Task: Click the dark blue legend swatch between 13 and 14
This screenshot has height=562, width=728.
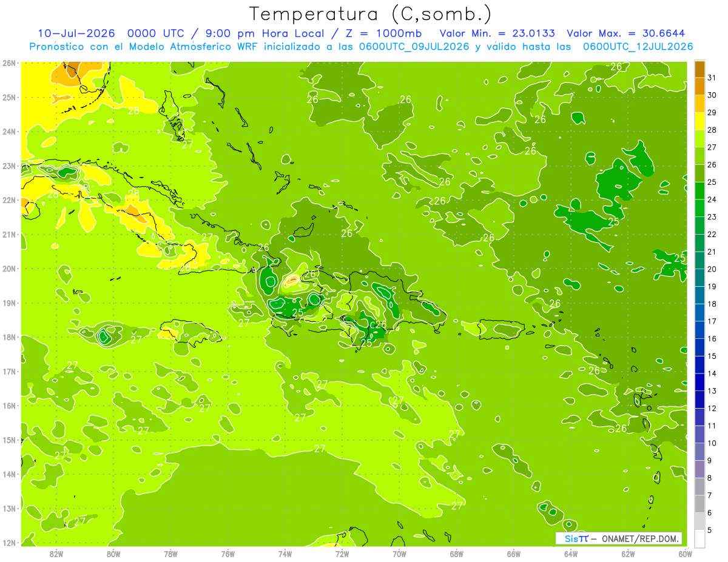Action: coord(700,382)
